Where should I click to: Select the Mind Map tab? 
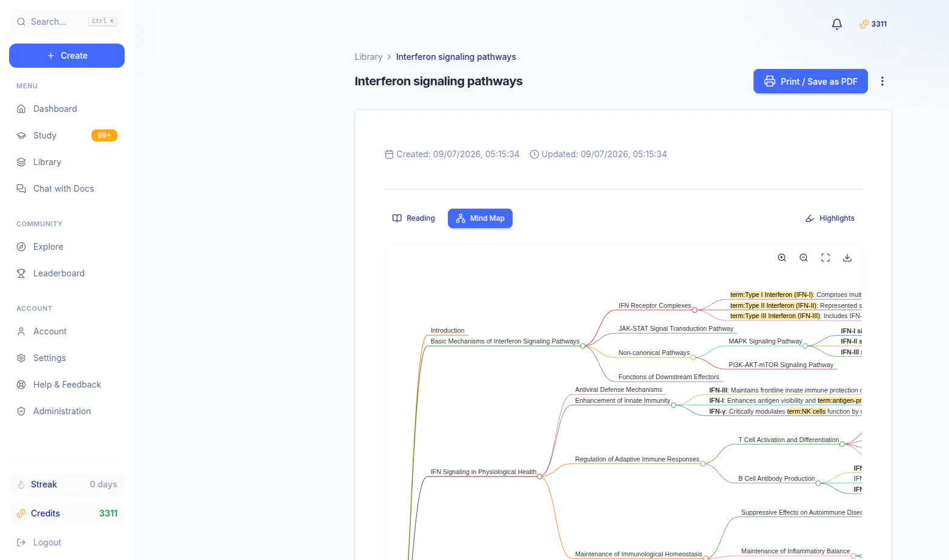(480, 218)
